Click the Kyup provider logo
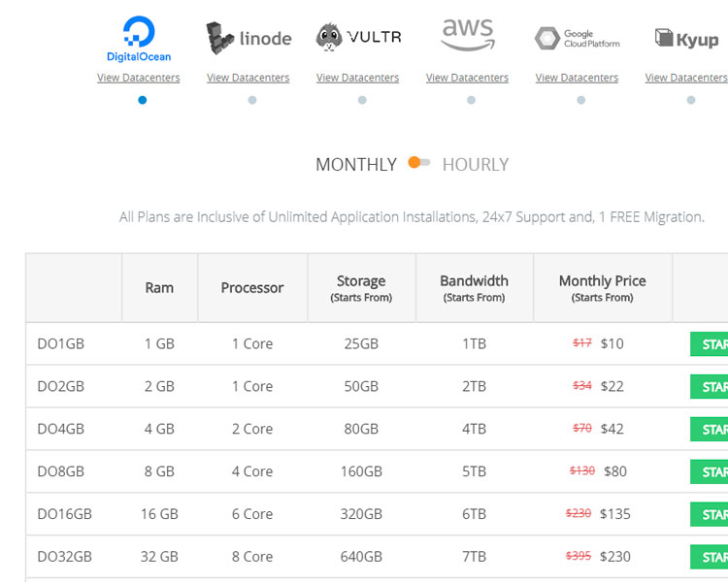 (686, 39)
